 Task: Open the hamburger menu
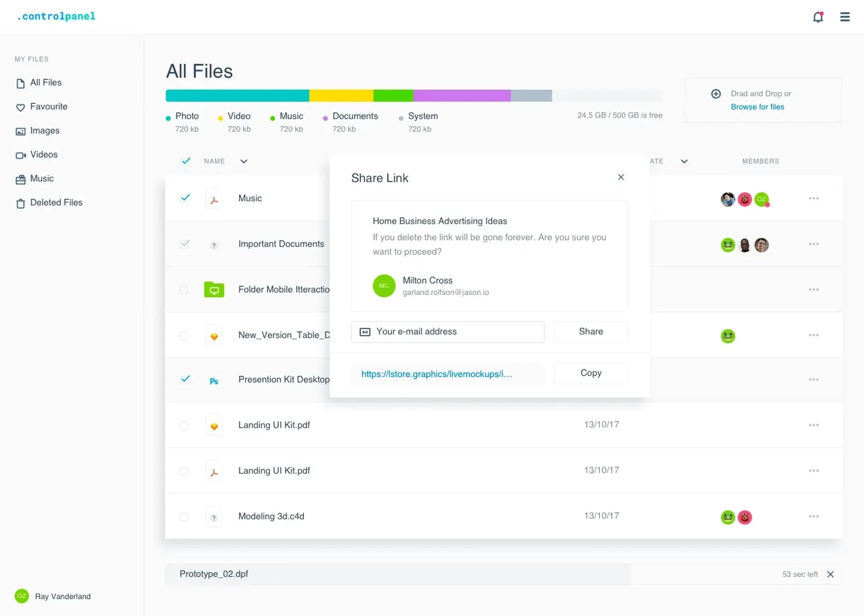click(x=845, y=17)
